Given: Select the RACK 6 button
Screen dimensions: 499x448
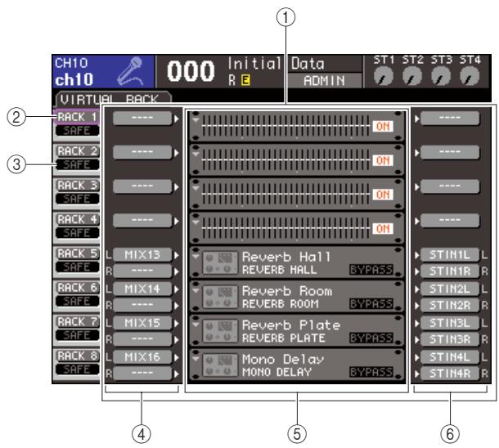Looking at the screenshot, I should coord(77,288).
